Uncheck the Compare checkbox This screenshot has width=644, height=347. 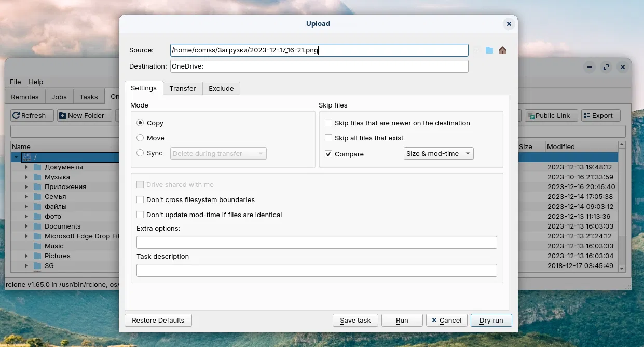[328, 154]
